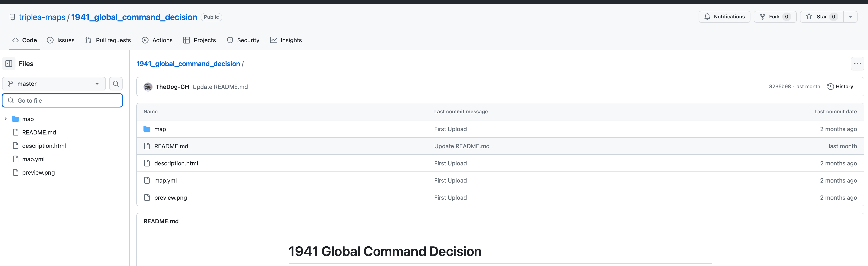Screen dimensions: 868x266
Task: Open the Projects tab
Action: pyautogui.click(x=200, y=40)
